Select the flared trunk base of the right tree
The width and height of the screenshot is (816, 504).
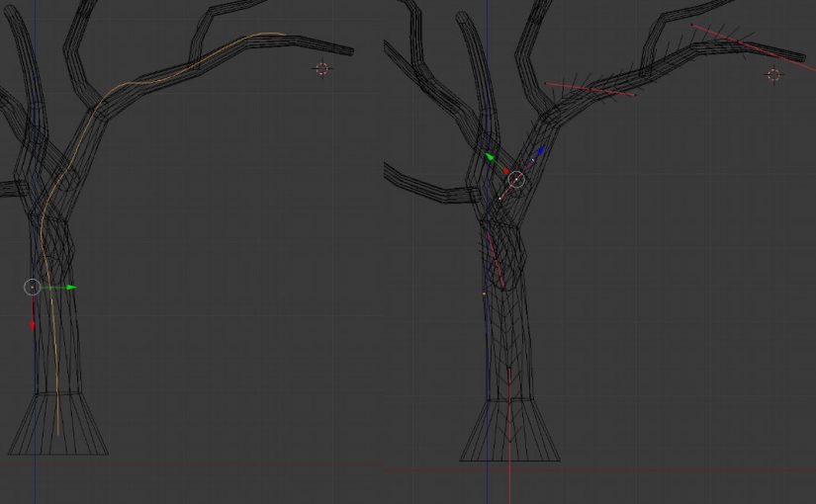510,430
